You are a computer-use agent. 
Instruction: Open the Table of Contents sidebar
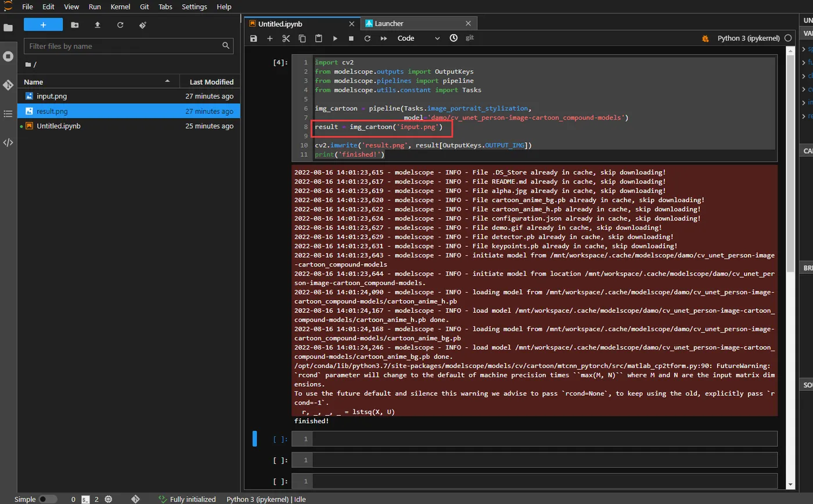tap(8, 114)
